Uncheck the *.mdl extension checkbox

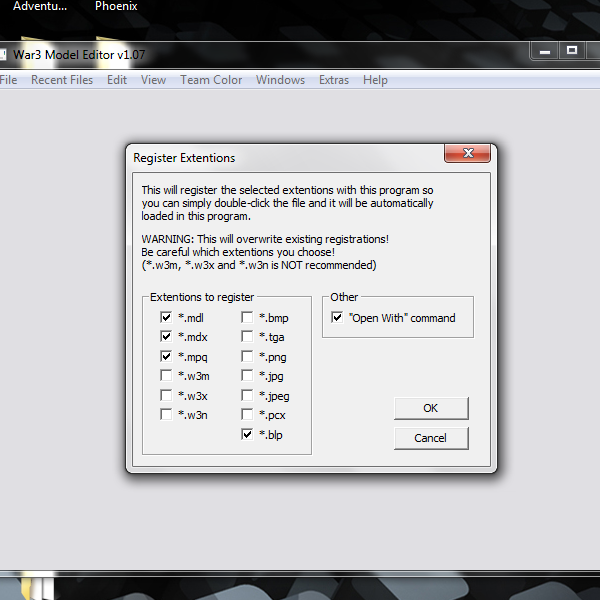[x=166, y=317]
